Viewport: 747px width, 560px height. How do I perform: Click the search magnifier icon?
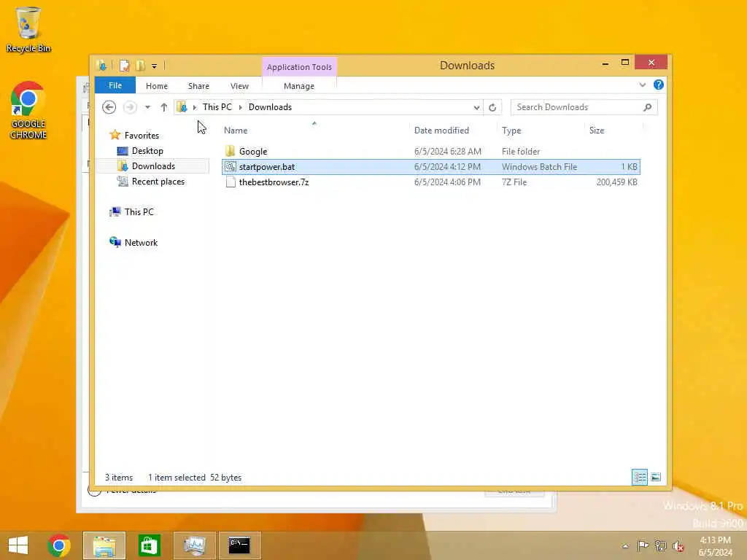[x=648, y=107]
